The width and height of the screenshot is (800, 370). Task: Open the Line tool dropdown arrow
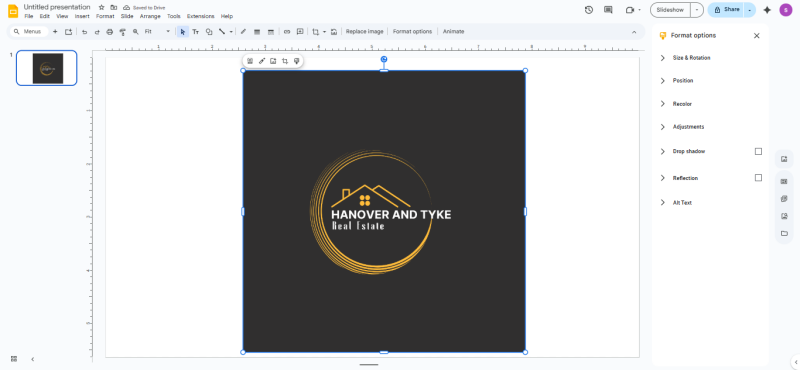pyautogui.click(x=231, y=32)
